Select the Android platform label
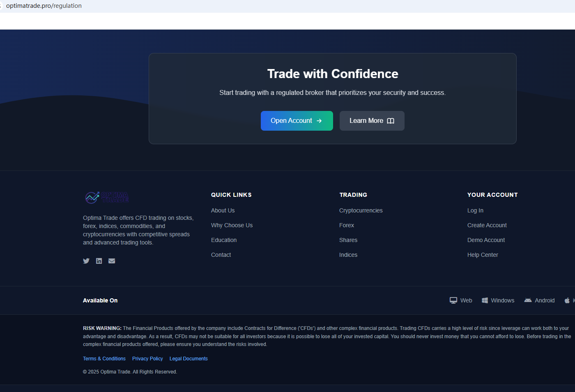575x392 pixels. pyautogui.click(x=545, y=300)
